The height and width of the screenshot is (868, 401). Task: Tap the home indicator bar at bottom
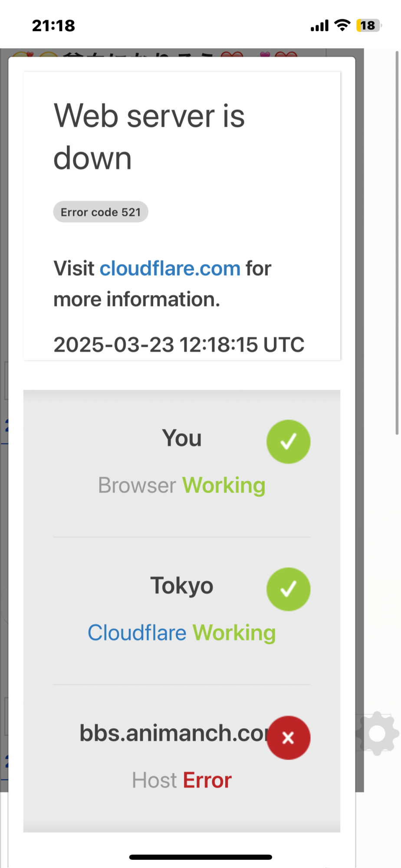pos(200,857)
